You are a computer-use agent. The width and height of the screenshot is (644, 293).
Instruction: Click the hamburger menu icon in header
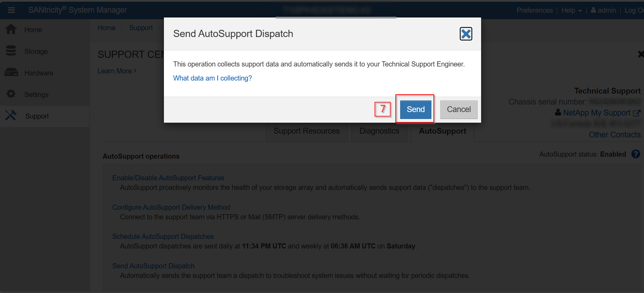(x=11, y=10)
